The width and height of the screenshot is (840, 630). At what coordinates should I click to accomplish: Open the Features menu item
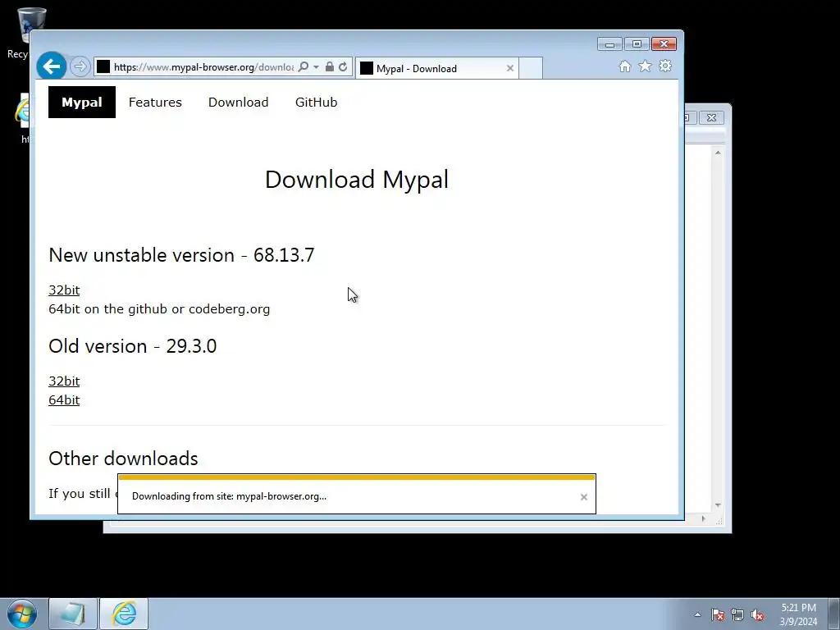[155, 103]
